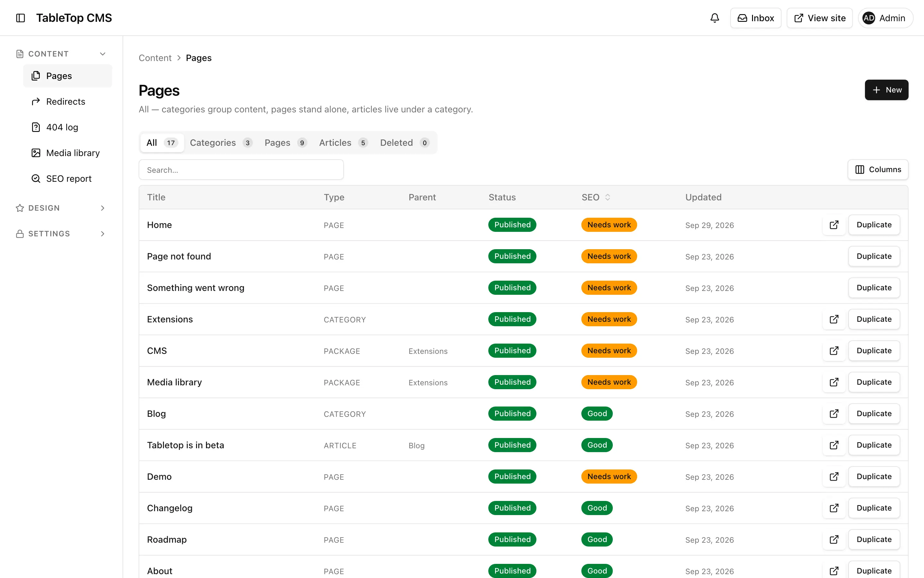This screenshot has width=924, height=578.
Task: Select Pages in the sidebar
Action: 68,76
